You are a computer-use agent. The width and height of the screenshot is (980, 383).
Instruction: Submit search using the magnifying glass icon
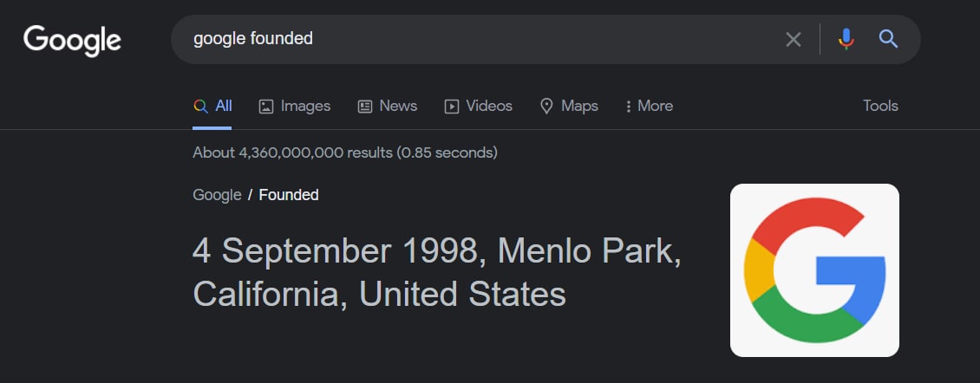pos(888,39)
